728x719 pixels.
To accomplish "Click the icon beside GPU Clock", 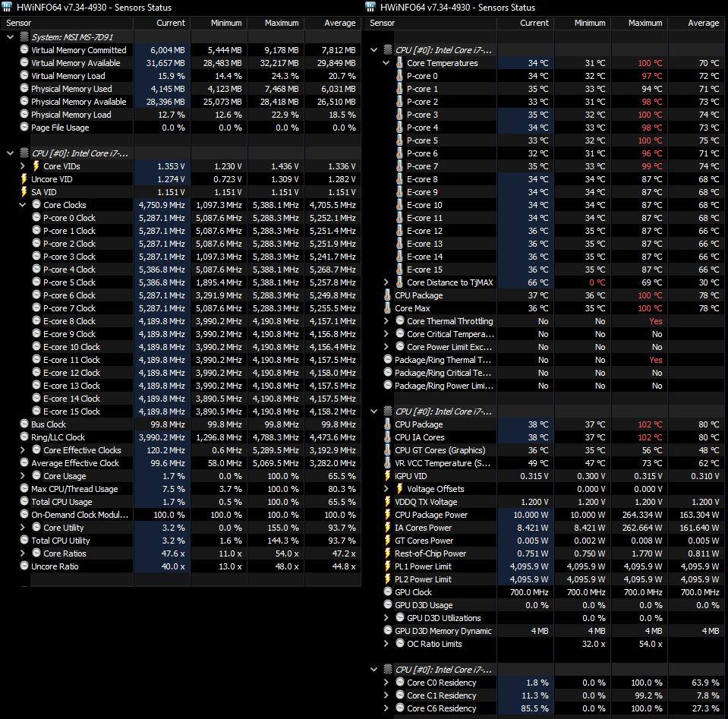I will 388,591.
